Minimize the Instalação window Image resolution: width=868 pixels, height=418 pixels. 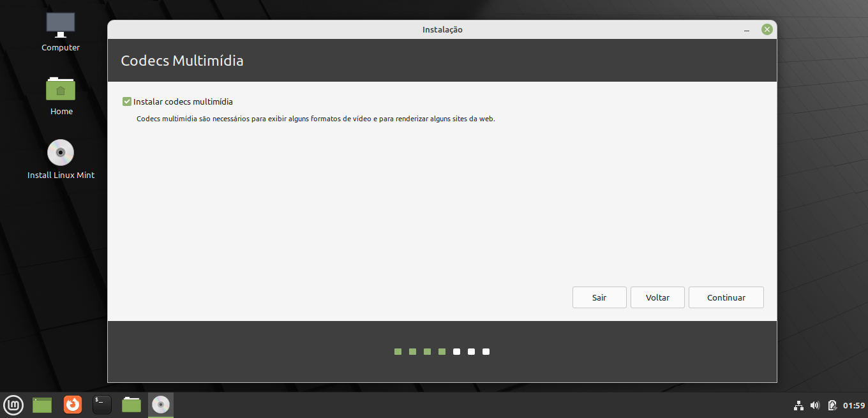[x=747, y=30]
